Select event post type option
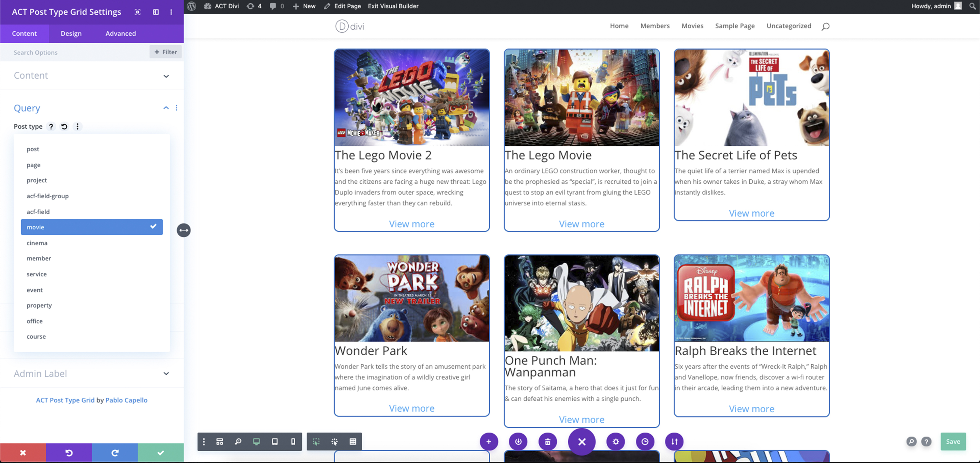This screenshot has width=980, height=463. click(x=92, y=289)
